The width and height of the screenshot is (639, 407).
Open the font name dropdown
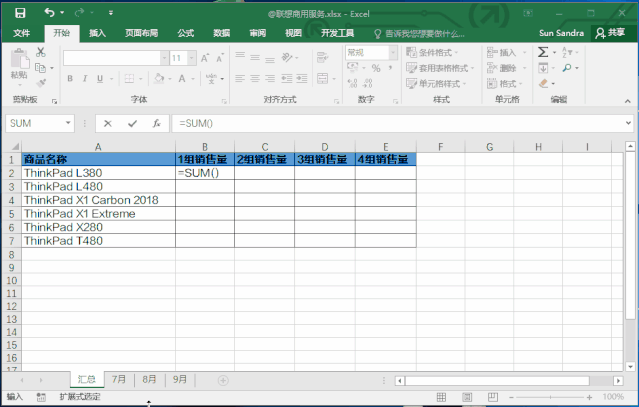click(164, 58)
